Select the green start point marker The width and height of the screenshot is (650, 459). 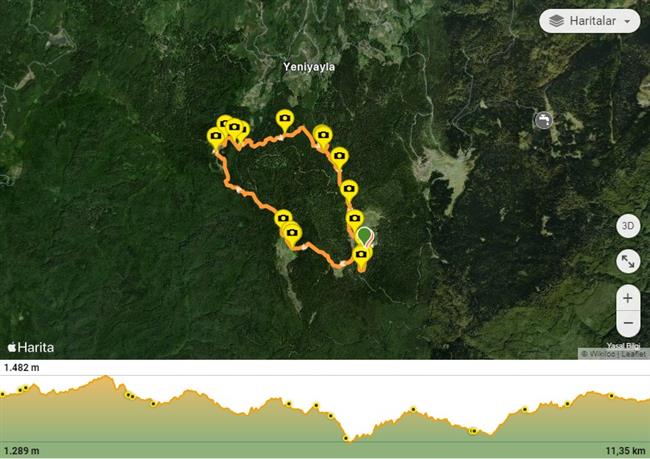click(x=365, y=236)
